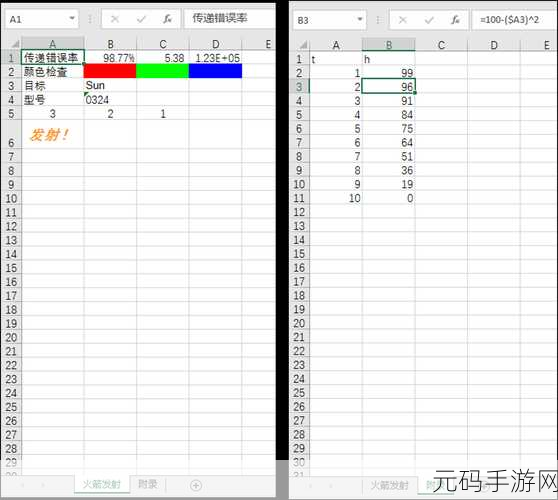Select the cell showing 0 in row 11
This screenshot has width=558, height=500.
tap(389, 198)
